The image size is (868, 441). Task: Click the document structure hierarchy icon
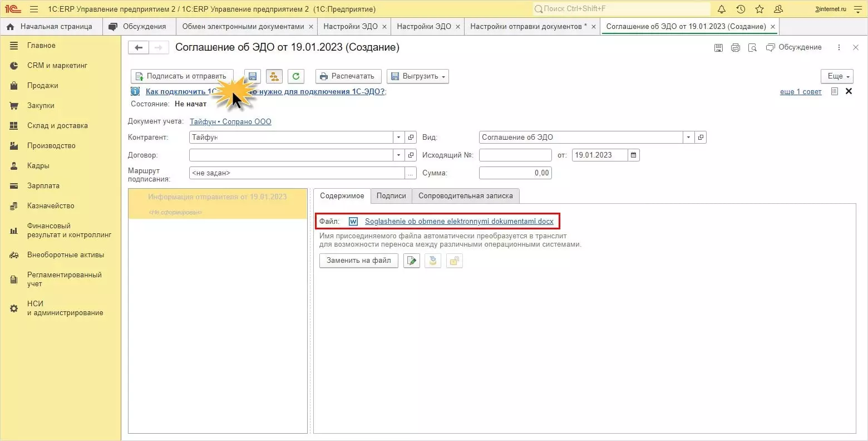(274, 76)
